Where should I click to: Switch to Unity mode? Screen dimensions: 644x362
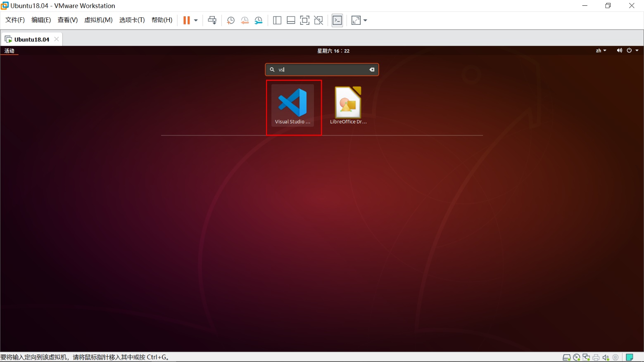coord(318,20)
